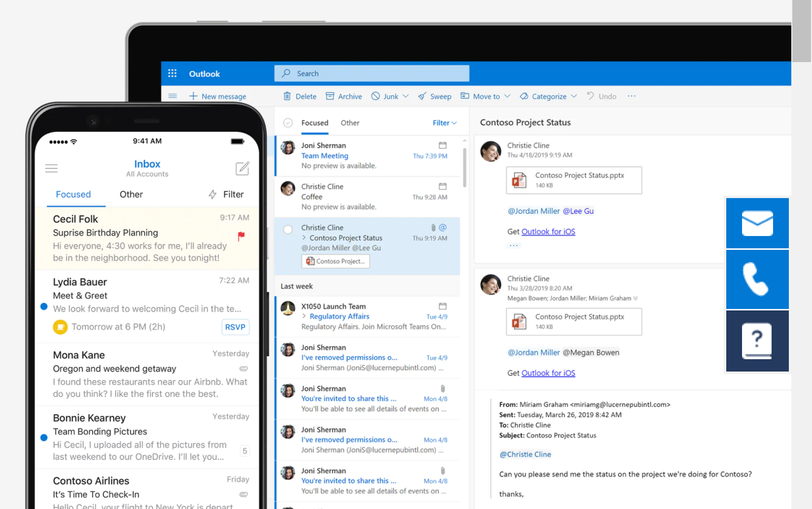Click calendar icon on Coffee email
Image resolution: width=812 pixels, height=509 pixels.
442,186
